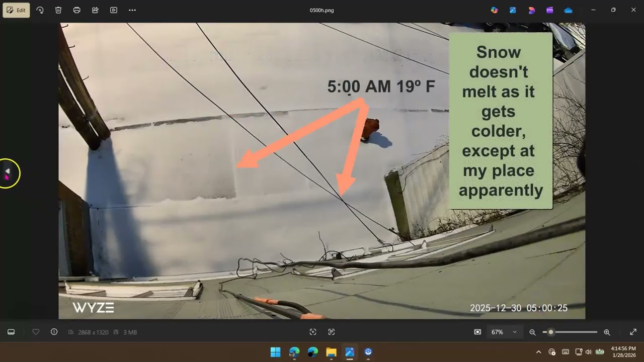The width and height of the screenshot is (644, 362).
Task: Toggle the image background view button
Action: pyautogui.click(x=477, y=332)
